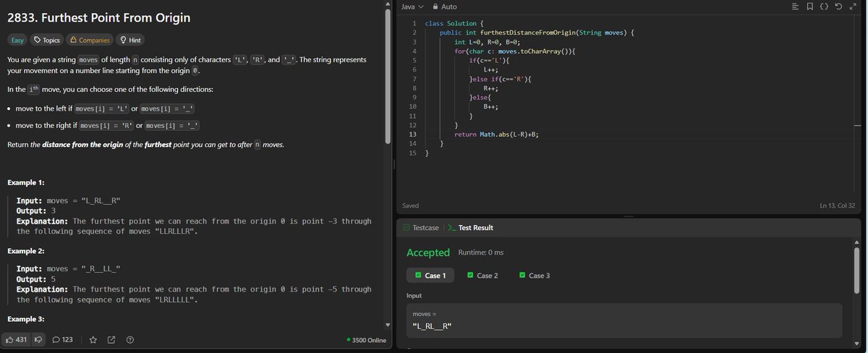Add problem to favorites with star icon
Viewport: 868px width, 353px height.
coord(93,339)
